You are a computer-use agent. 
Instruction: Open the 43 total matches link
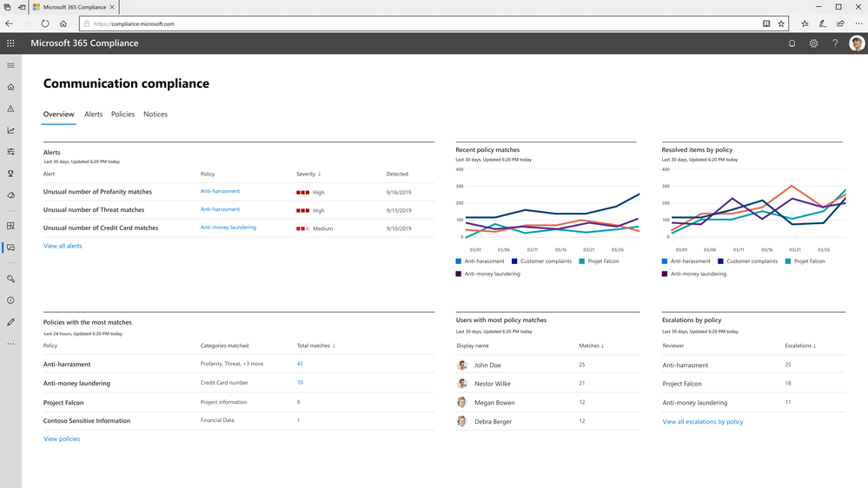[x=300, y=364]
